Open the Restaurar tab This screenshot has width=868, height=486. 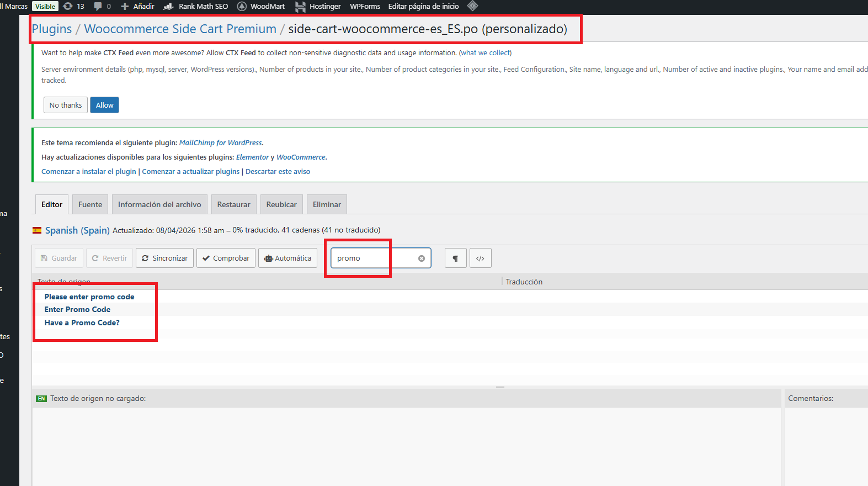pyautogui.click(x=233, y=204)
